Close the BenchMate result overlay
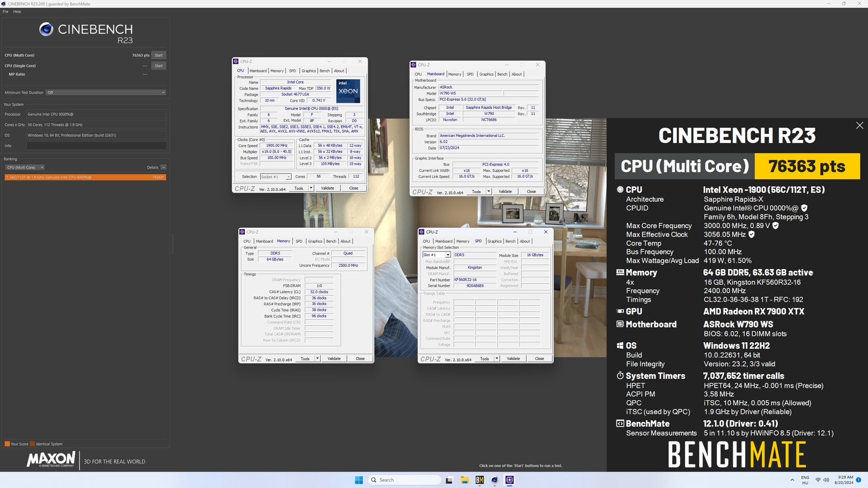868x488 pixels. (859, 126)
